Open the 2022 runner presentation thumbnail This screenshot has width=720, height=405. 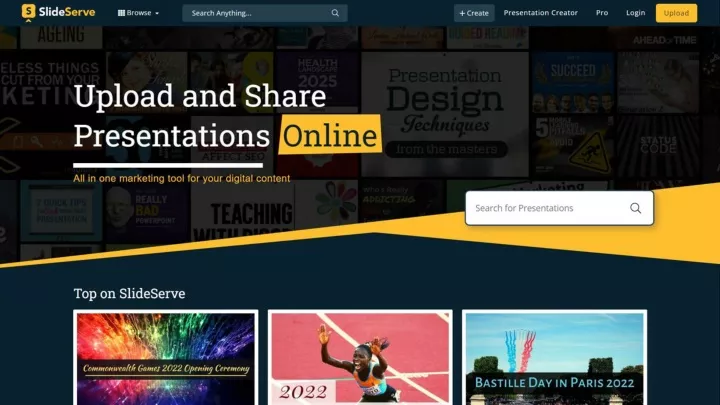tap(360, 358)
